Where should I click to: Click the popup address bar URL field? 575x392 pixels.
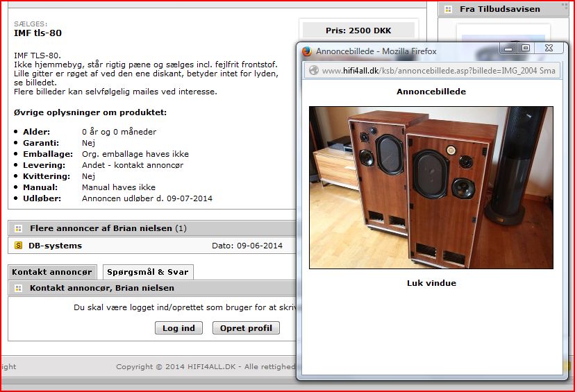tap(432, 70)
